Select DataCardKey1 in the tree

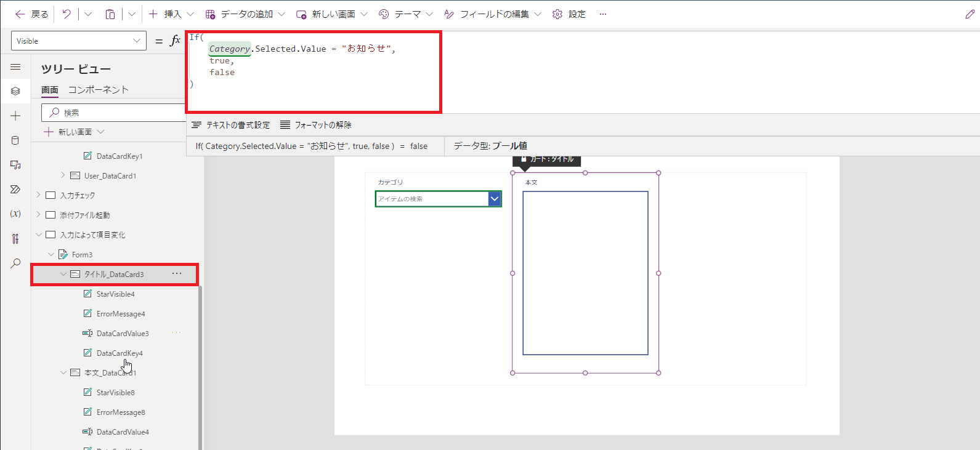click(x=119, y=156)
